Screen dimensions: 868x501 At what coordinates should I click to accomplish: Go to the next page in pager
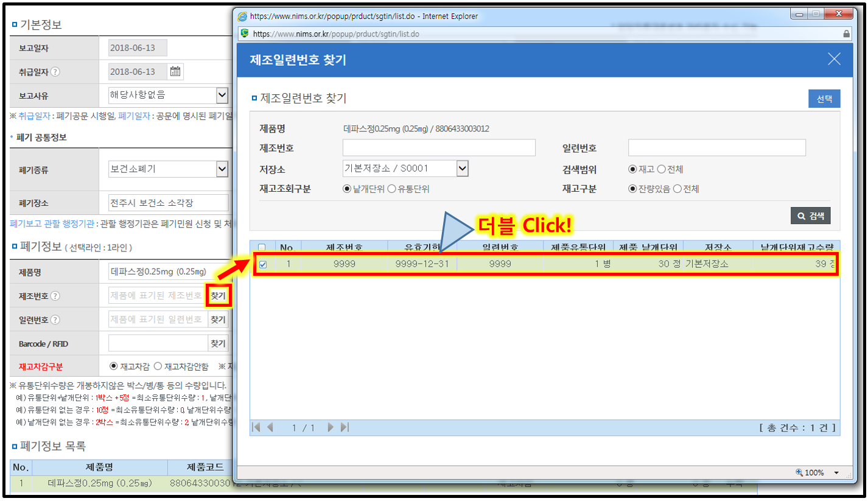[x=331, y=427]
